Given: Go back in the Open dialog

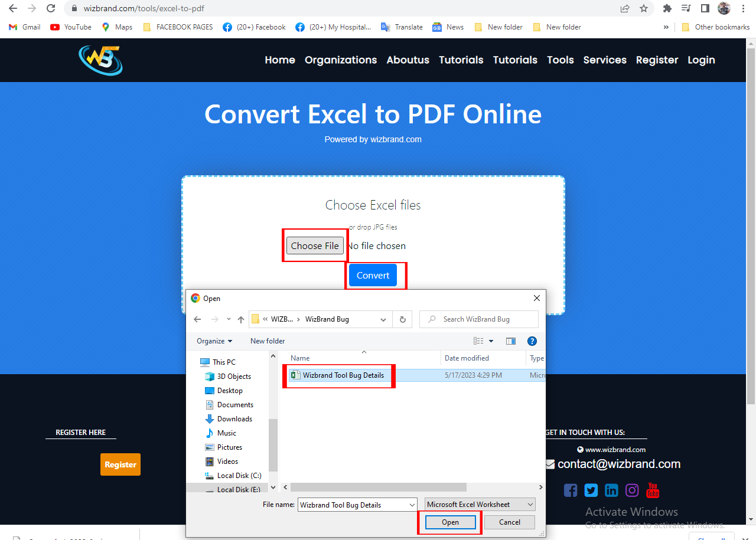Looking at the screenshot, I should (x=197, y=319).
